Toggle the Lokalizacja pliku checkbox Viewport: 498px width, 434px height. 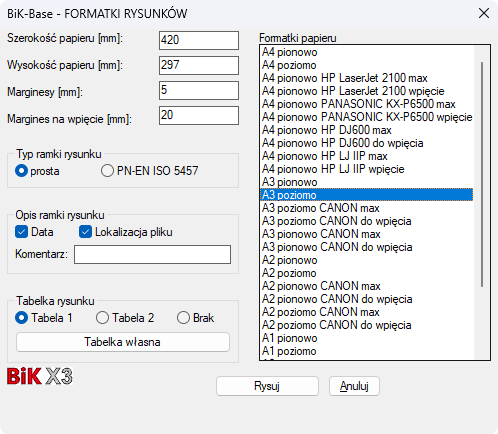85,232
